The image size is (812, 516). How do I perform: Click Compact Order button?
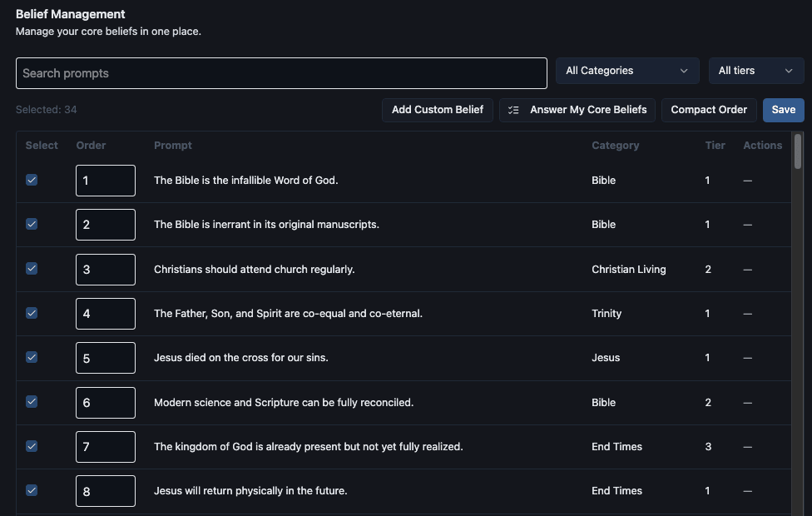[709, 110]
